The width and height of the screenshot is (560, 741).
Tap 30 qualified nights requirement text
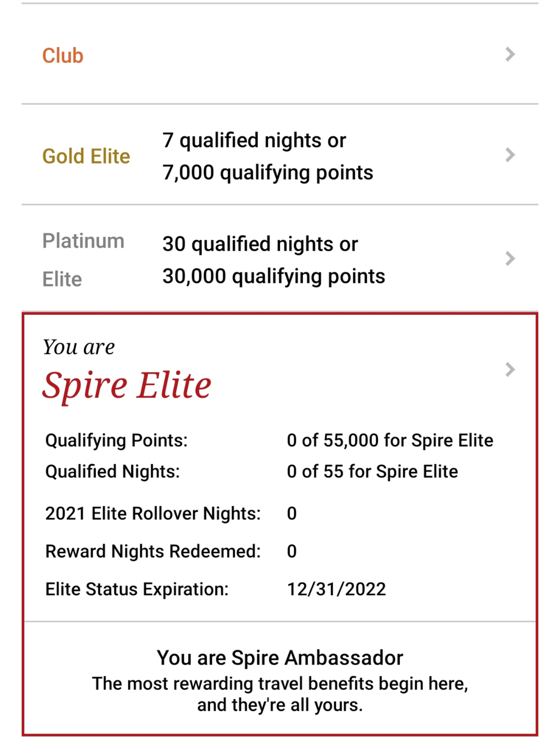pyautogui.click(x=260, y=244)
